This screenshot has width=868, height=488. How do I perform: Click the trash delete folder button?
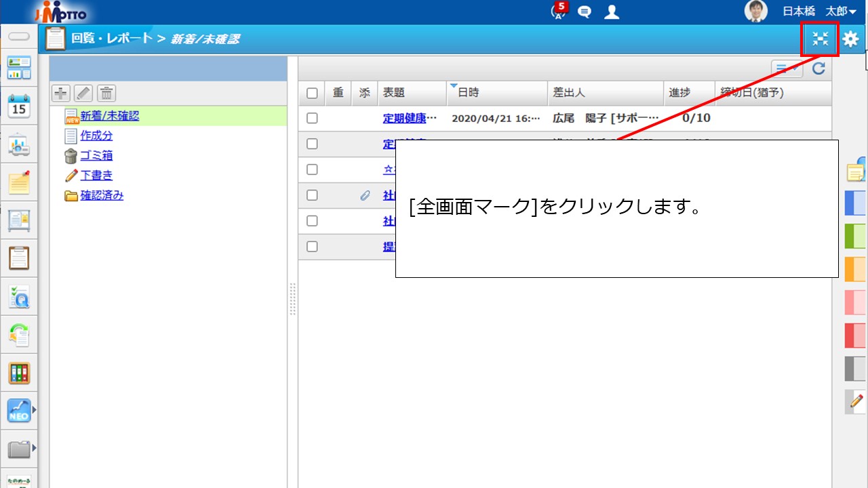click(x=106, y=93)
